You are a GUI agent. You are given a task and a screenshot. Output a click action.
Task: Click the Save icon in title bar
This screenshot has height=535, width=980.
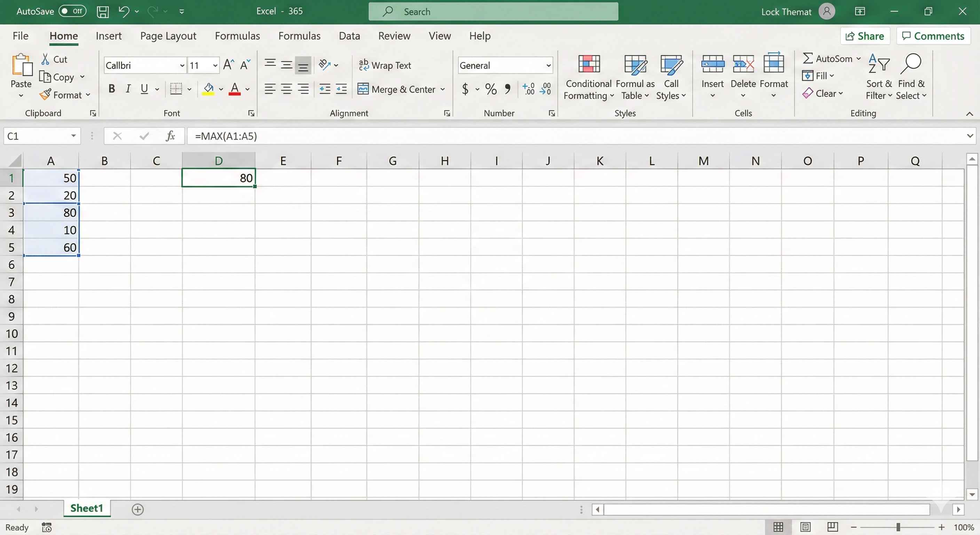pos(102,11)
